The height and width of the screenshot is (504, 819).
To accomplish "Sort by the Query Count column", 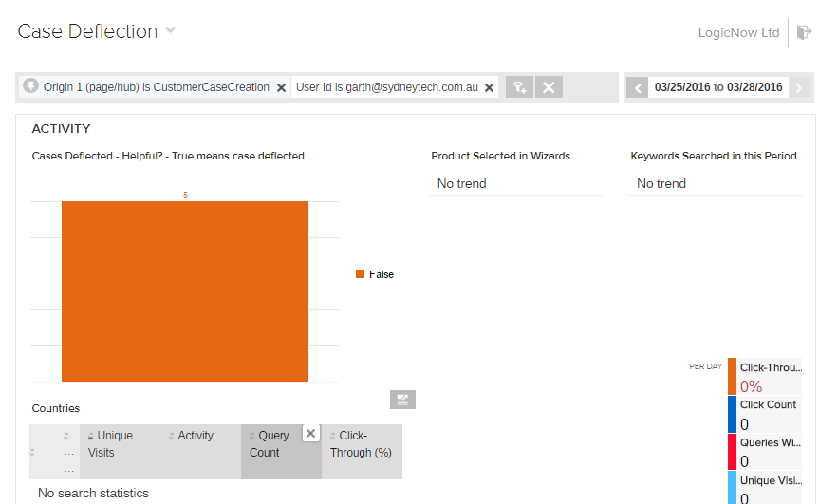I will click(269, 444).
